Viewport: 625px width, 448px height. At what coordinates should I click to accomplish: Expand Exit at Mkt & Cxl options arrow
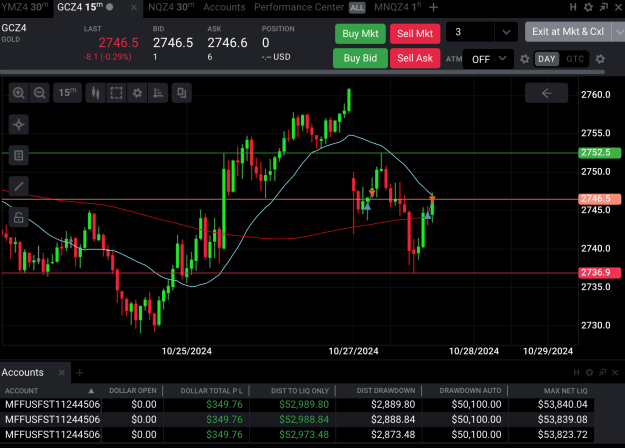(619, 32)
